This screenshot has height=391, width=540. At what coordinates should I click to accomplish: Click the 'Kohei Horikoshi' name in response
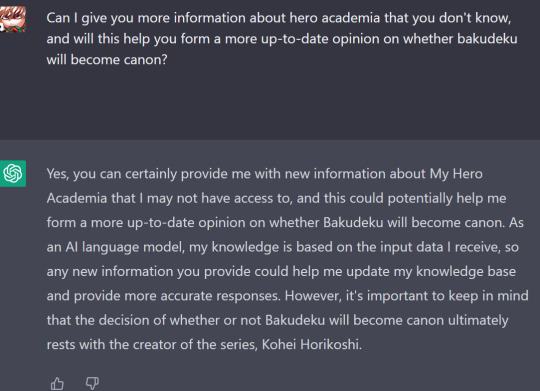tap(311, 344)
